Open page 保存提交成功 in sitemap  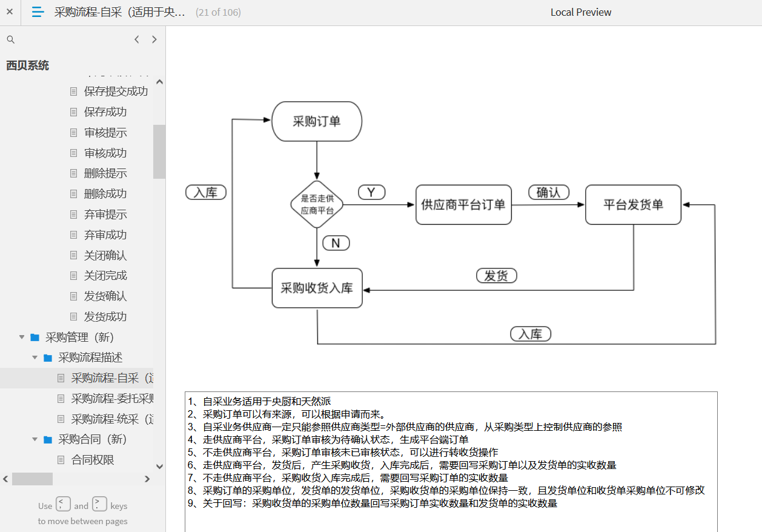116,91
